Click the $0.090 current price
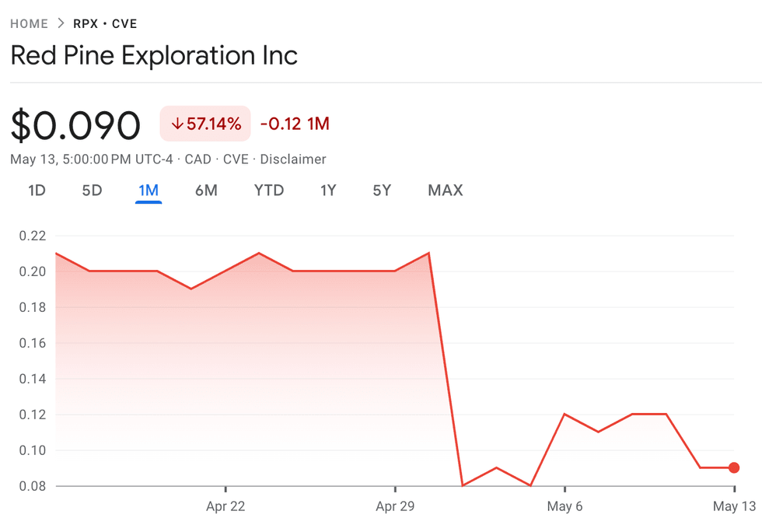762x532 pixels. click(75, 125)
